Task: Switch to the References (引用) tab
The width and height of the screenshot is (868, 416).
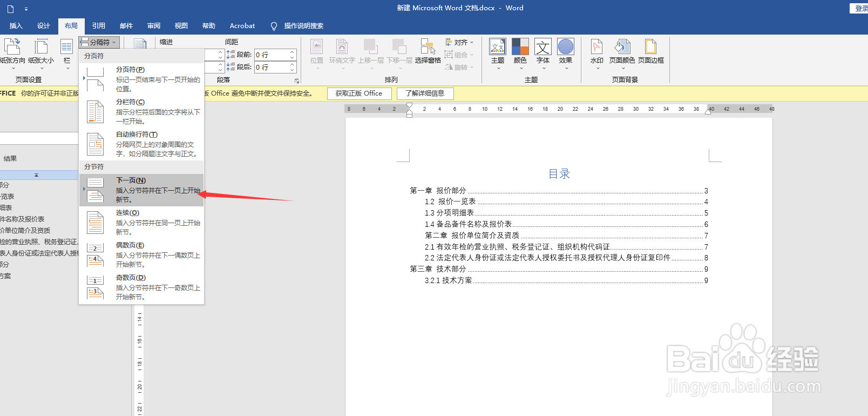Action: point(99,25)
